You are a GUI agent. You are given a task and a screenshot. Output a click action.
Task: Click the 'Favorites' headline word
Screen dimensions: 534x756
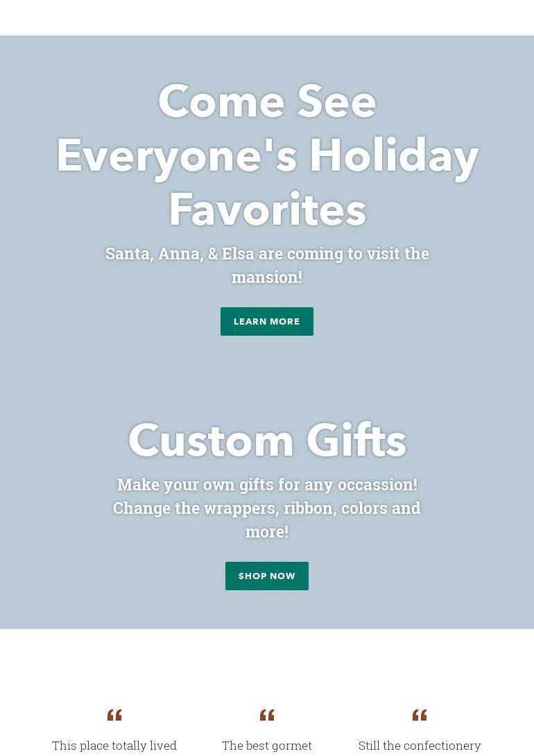pos(267,209)
